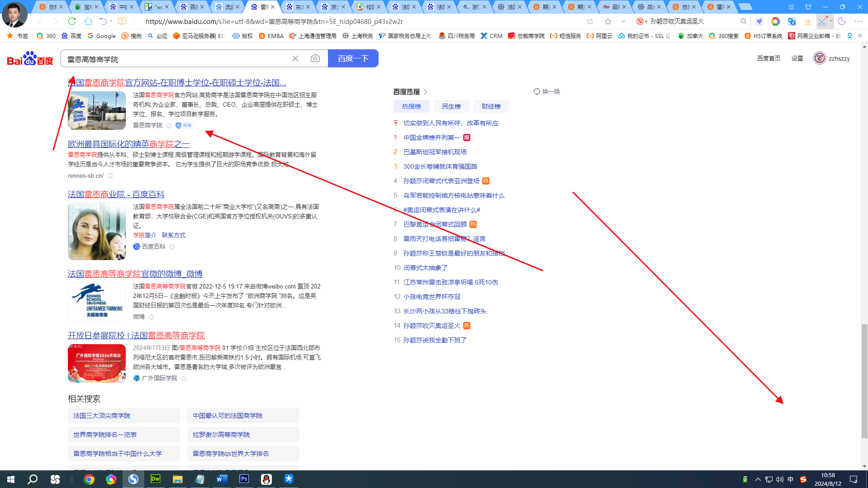This screenshot has width=868, height=488.
Task: Click the home icon in the toolbar
Action: tap(87, 21)
